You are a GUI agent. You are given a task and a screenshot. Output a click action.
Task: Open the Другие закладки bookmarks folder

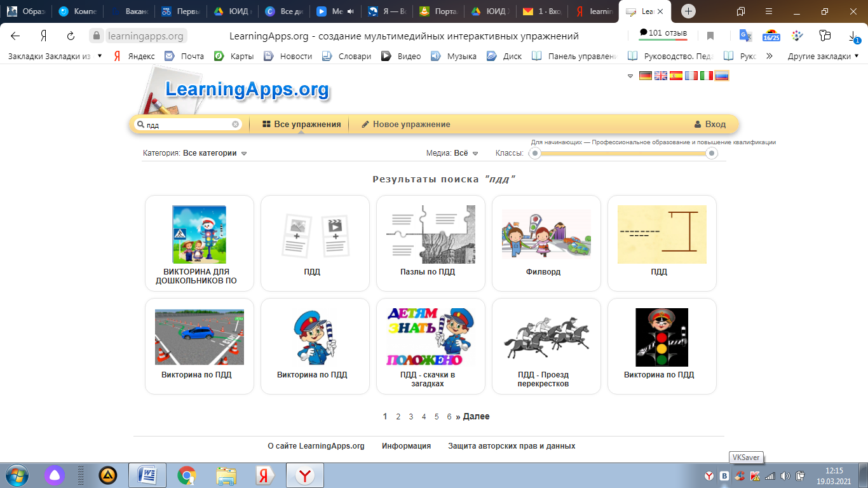pos(822,56)
